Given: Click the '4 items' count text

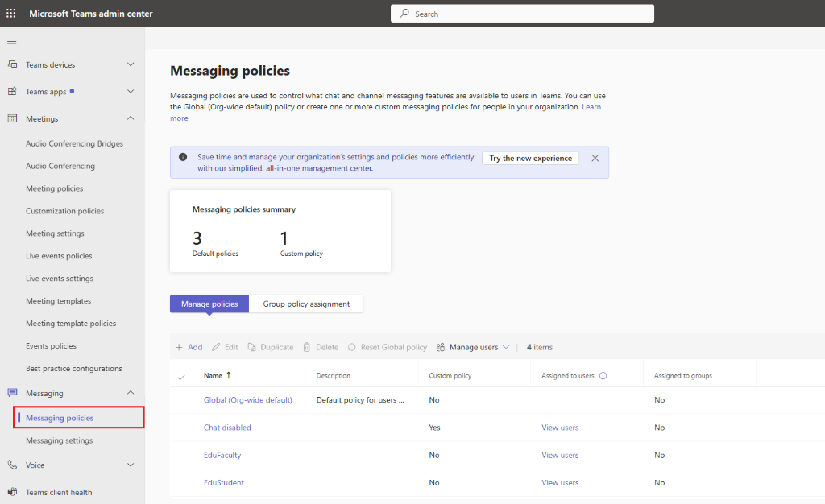Looking at the screenshot, I should point(540,347).
